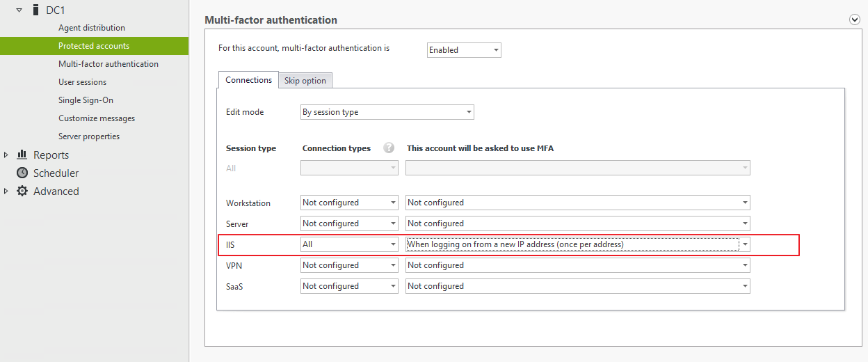Open the IIS connection types dropdown
Image resolution: width=868 pixels, height=362 pixels.
(x=349, y=244)
